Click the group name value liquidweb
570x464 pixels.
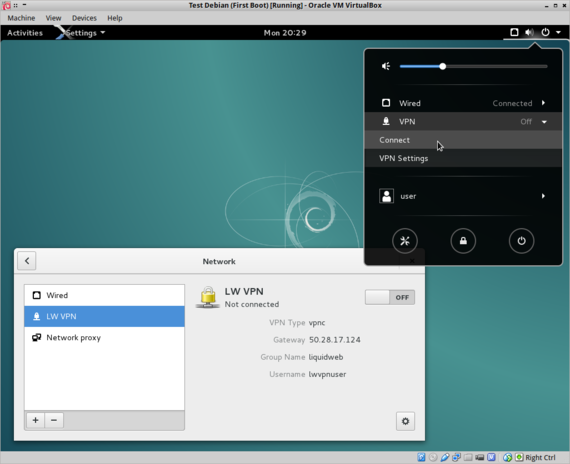pyautogui.click(x=326, y=357)
